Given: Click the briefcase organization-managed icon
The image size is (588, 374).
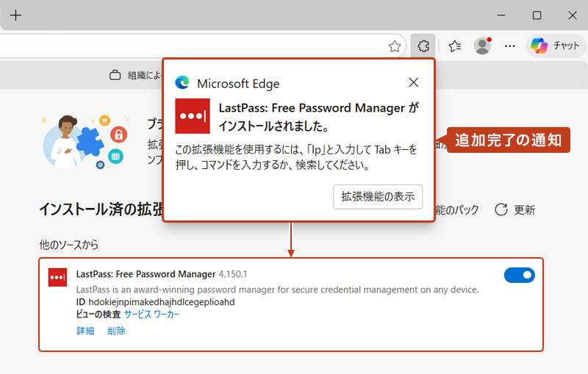Looking at the screenshot, I should point(115,75).
